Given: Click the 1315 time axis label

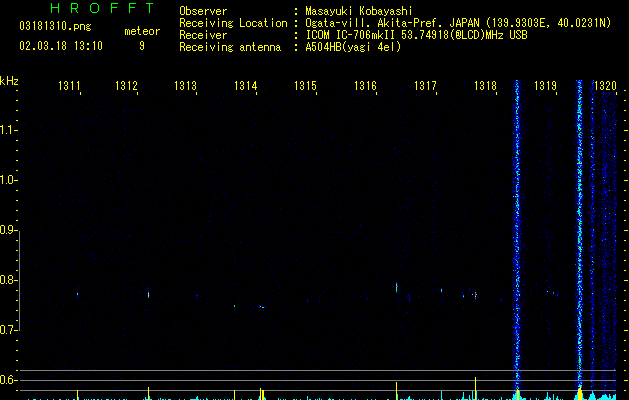Looking at the screenshot, I should pyautogui.click(x=305, y=86).
